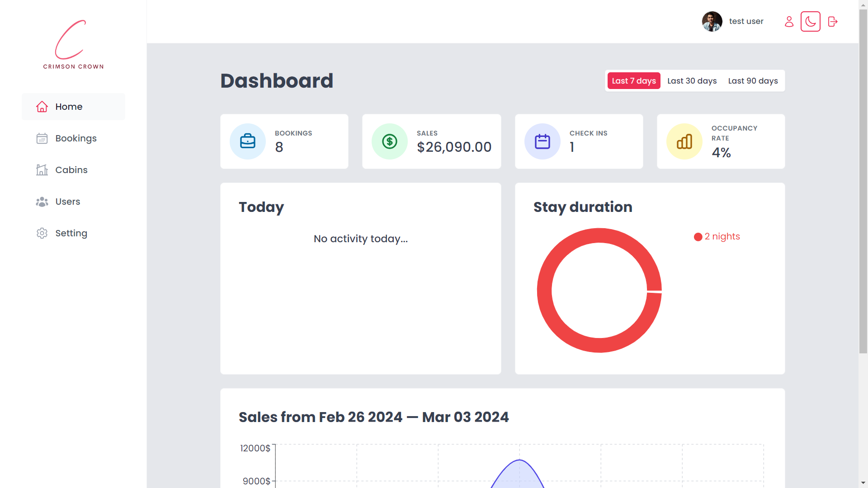This screenshot has height=488, width=868.
Task: Toggle dark mode with moon icon
Action: tap(810, 22)
